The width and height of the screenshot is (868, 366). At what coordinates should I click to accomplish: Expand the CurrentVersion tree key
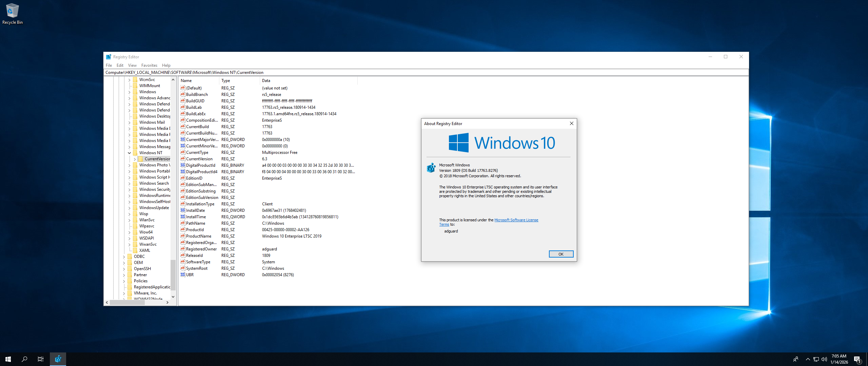click(135, 159)
